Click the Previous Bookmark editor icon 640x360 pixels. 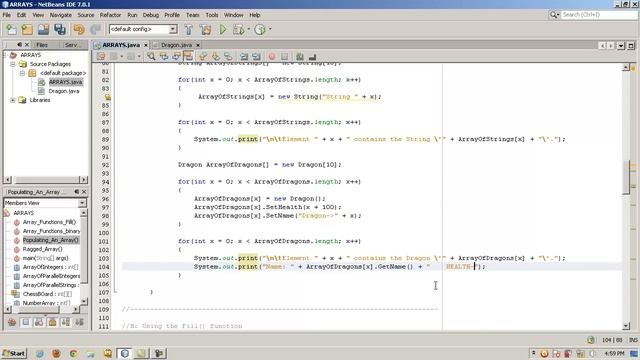coord(203,57)
